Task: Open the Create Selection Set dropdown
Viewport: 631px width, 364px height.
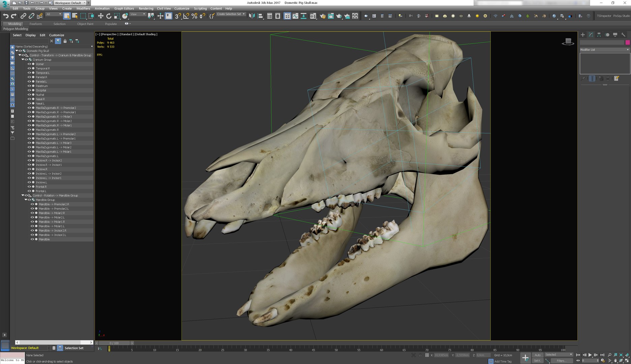Action: point(231,14)
